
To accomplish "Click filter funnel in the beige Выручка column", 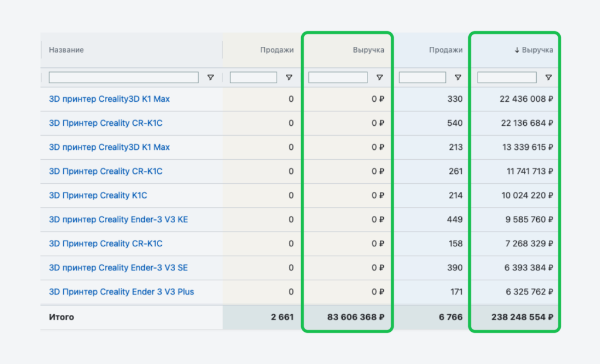I will [x=379, y=77].
